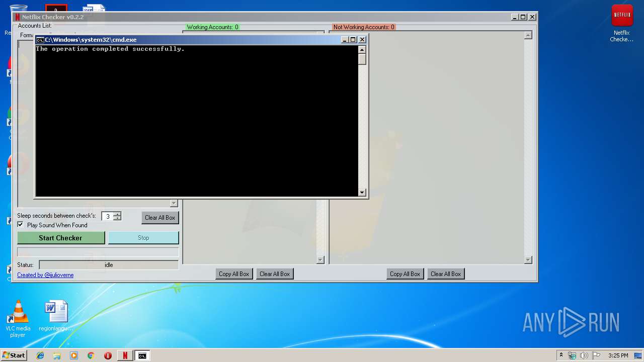Show hidden system tray icons
The height and width of the screenshot is (362, 644).
(561, 355)
